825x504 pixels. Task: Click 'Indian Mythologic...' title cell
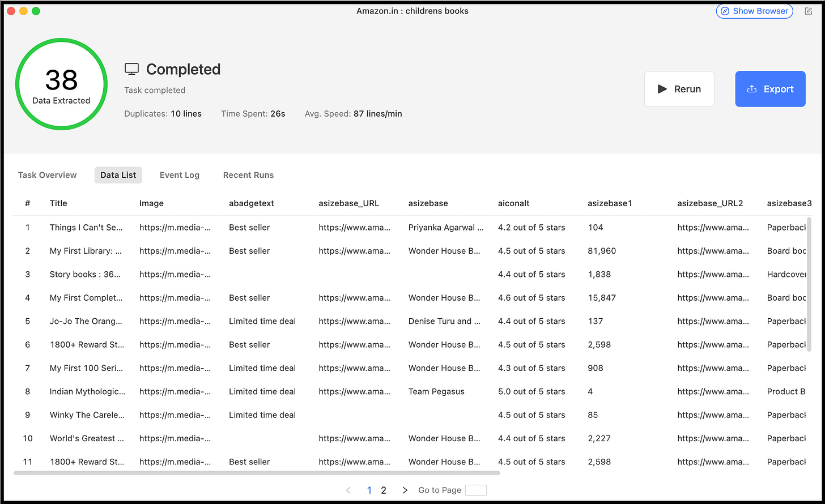click(x=87, y=391)
